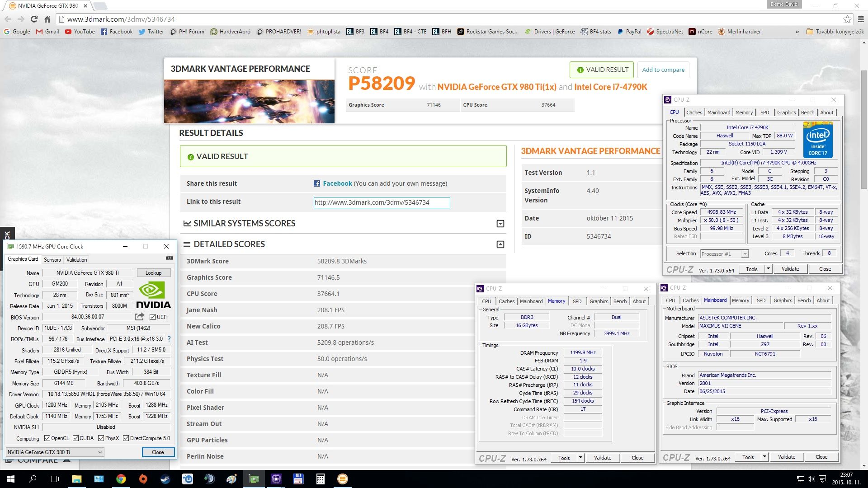The image size is (868, 488).
Task: Open the További könyvjelzők bookmarks folder
Action: pos(835,32)
